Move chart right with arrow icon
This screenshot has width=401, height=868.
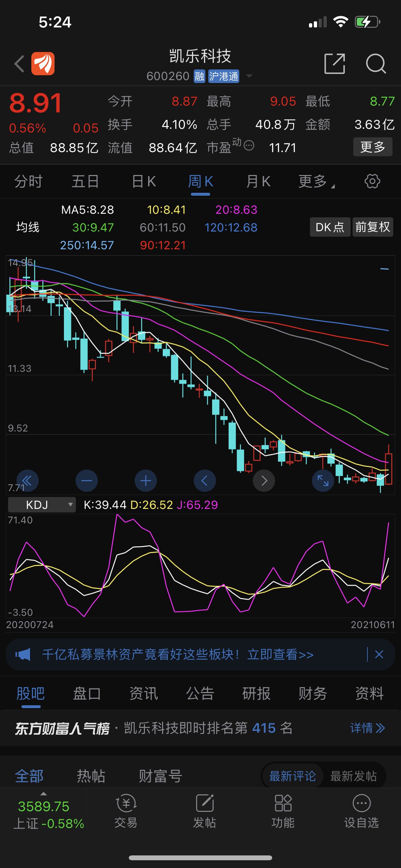point(264,480)
